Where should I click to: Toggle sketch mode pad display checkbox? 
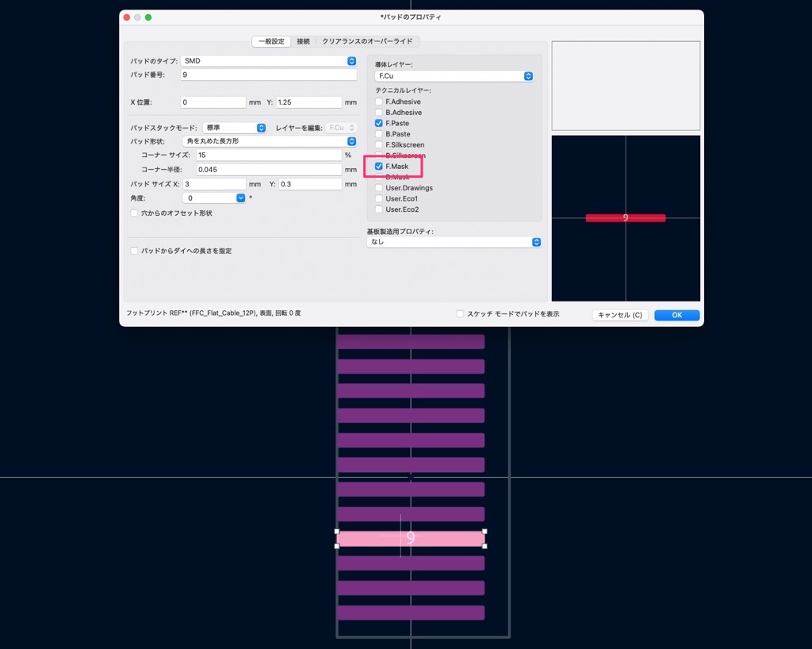pyautogui.click(x=460, y=314)
